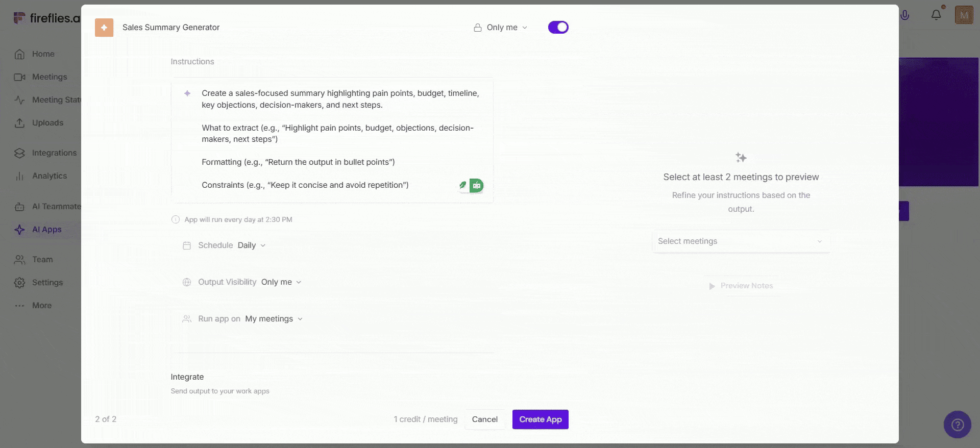Open notifications via the bell icon
Viewport: 980px width, 448px height.
[936, 15]
